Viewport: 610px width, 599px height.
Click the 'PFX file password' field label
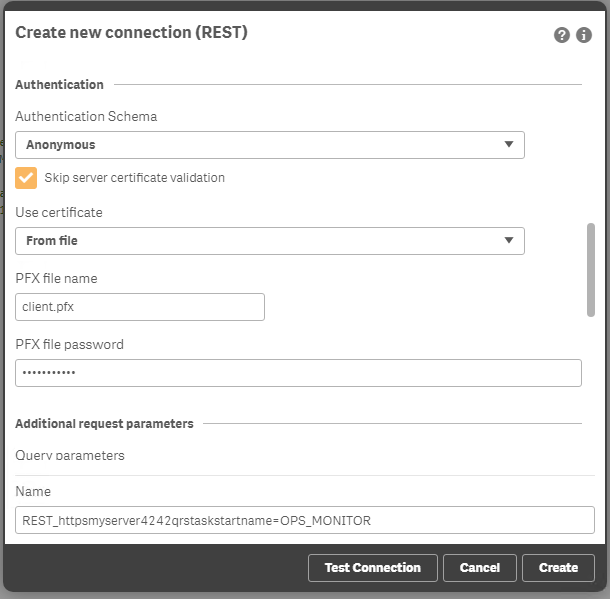[69, 345]
